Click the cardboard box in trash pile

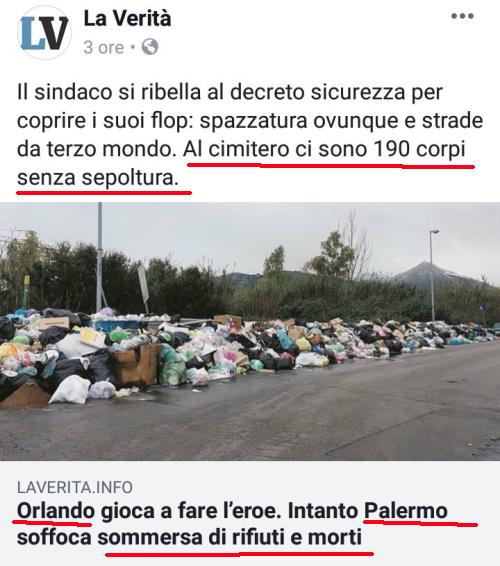click(x=136, y=364)
